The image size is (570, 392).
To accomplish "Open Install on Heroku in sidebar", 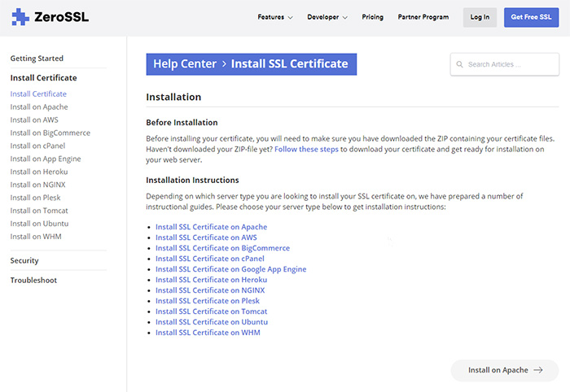I will pos(39,172).
